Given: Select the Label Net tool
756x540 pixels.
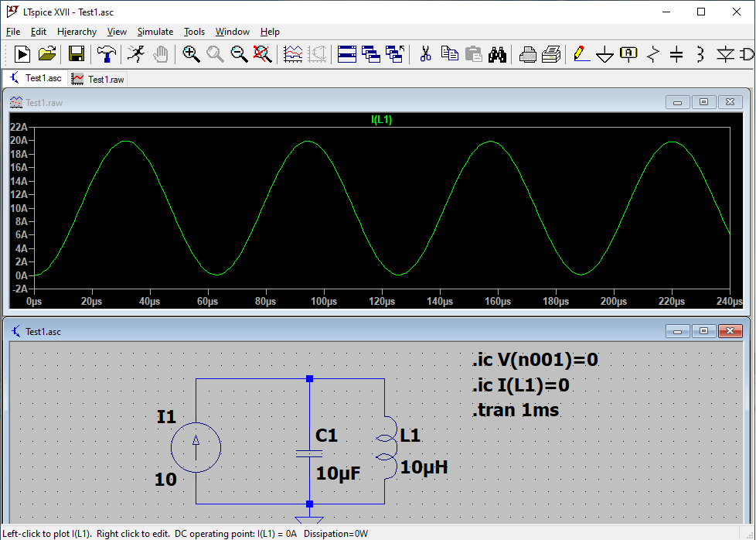Looking at the screenshot, I should point(628,54).
